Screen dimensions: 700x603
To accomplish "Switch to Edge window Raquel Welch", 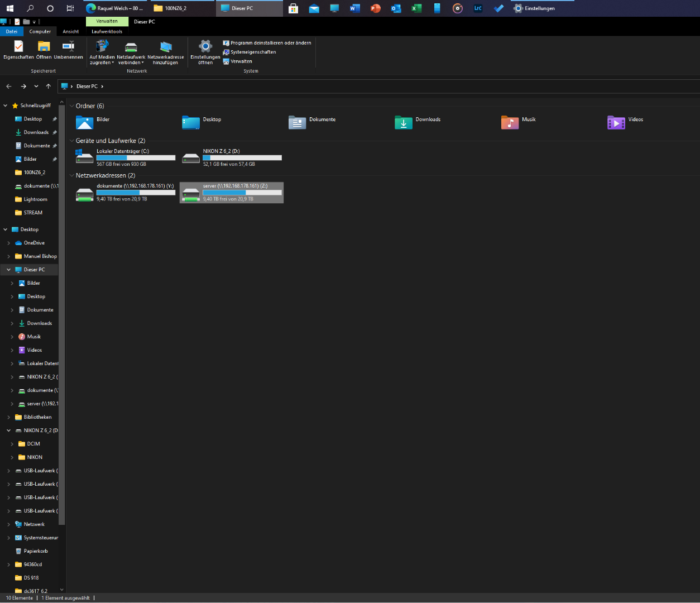I will click(115, 8).
